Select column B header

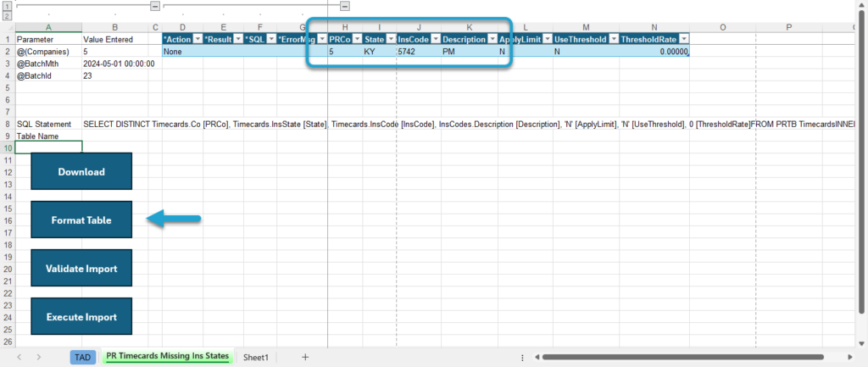point(115,28)
